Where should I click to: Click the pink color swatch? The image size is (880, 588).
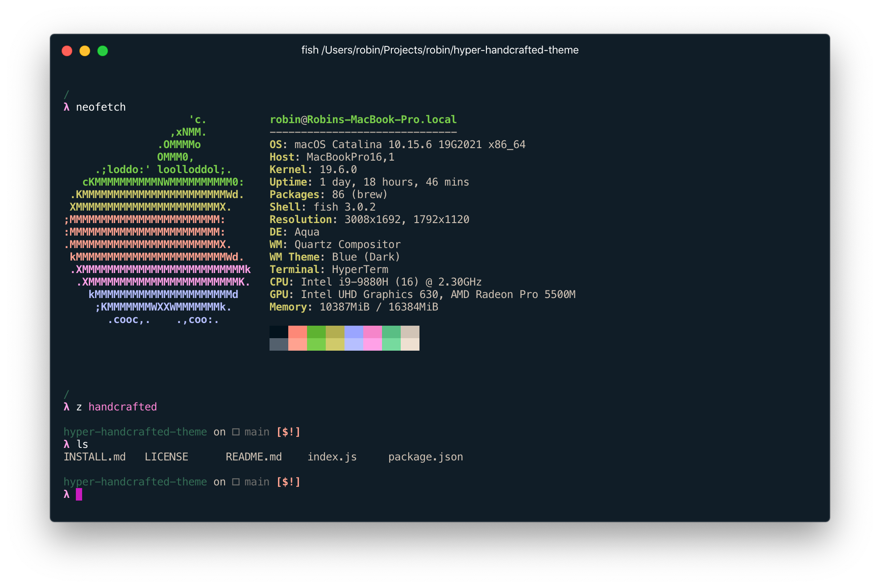coord(372,332)
